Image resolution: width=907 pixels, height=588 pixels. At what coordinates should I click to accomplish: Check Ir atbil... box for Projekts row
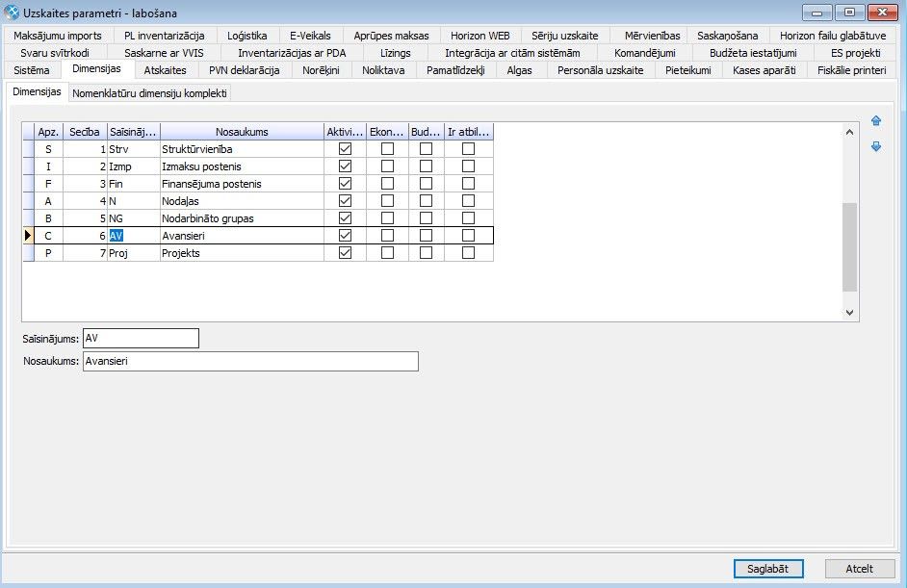coord(469,253)
